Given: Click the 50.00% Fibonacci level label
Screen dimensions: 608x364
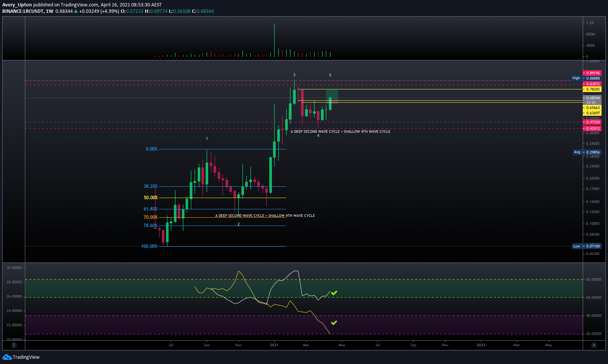Looking at the screenshot, I should 150,198.
